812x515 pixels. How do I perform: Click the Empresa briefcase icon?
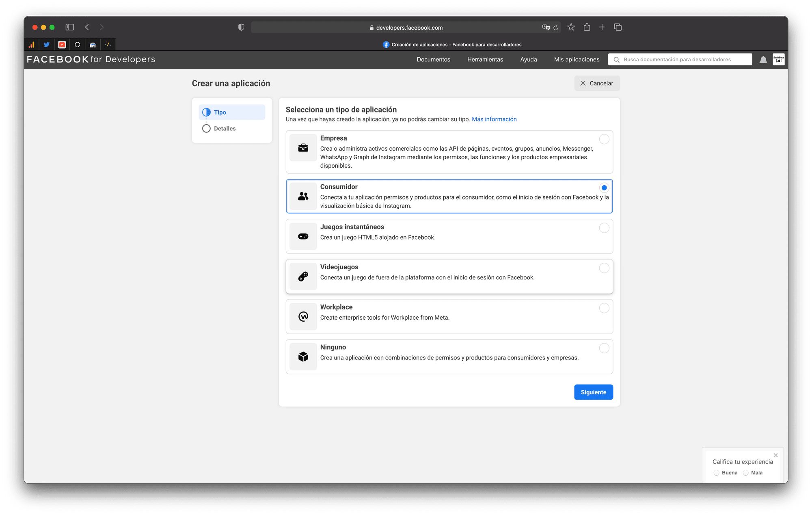click(303, 148)
